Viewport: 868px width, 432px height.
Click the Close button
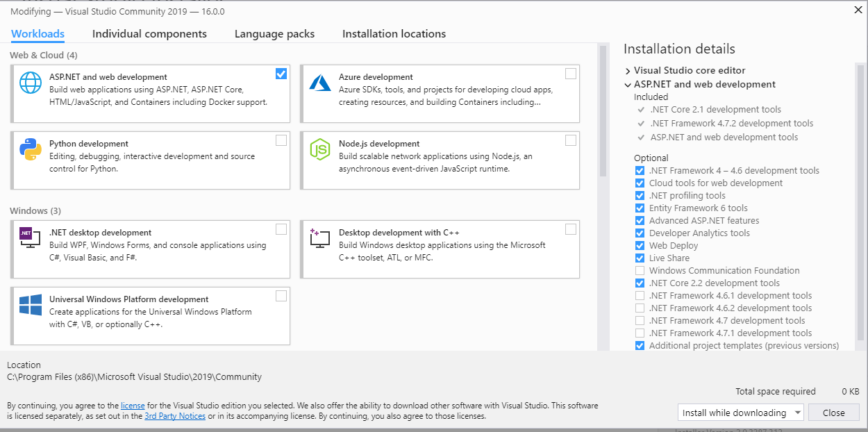point(834,413)
